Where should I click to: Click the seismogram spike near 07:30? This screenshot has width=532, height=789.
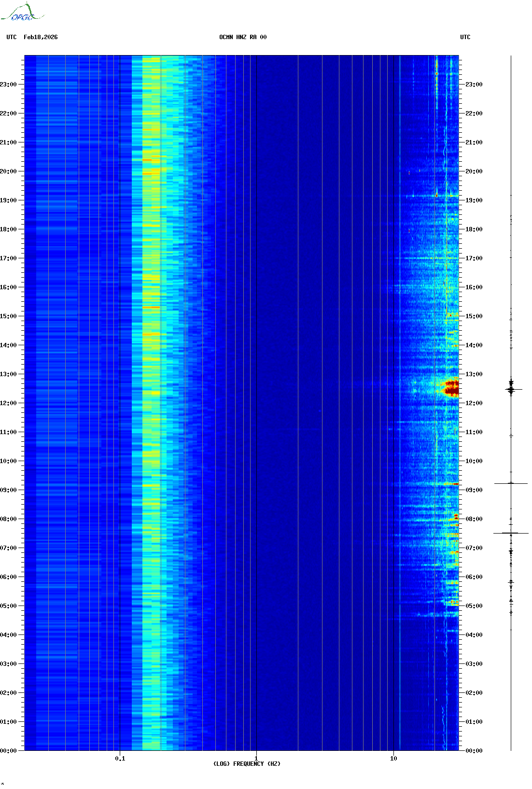click(511, 533)
